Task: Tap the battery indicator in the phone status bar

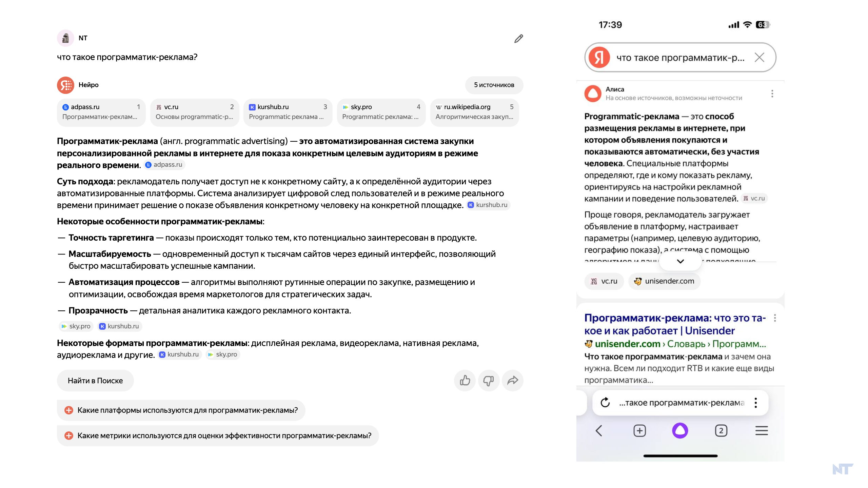Action: (763, 25)
